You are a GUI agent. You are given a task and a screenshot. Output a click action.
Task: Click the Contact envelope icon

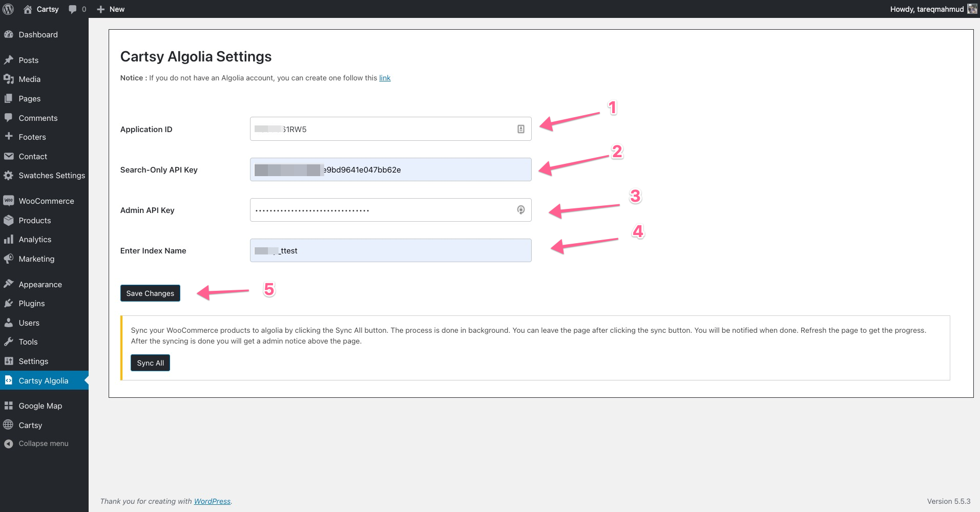click(9, 156)
